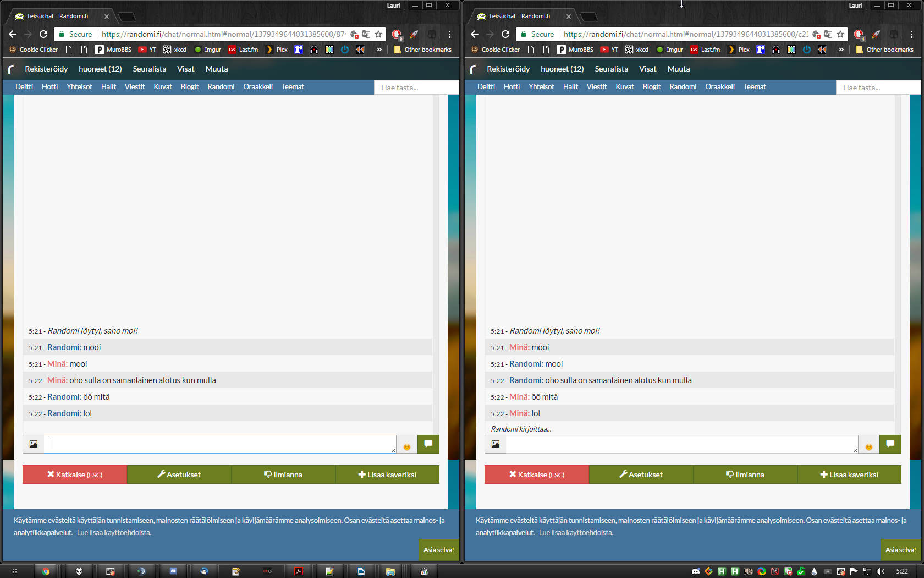Viewport: 924px width, 578px height.
Task: Open Chrome menu in the left browser window
Action: [449, 34]
